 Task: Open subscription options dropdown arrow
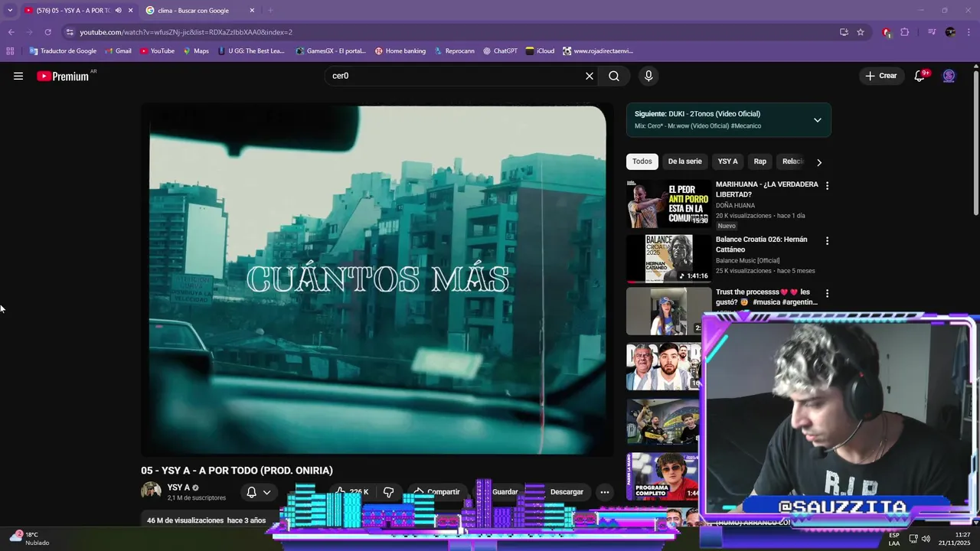point(266,492)
